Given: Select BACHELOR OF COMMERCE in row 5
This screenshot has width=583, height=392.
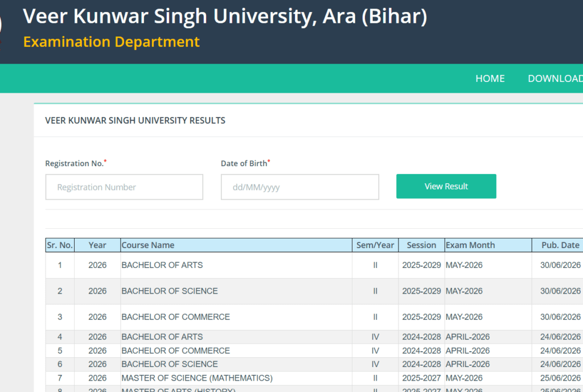Looking at the screenshot, I should coord(175,351).
